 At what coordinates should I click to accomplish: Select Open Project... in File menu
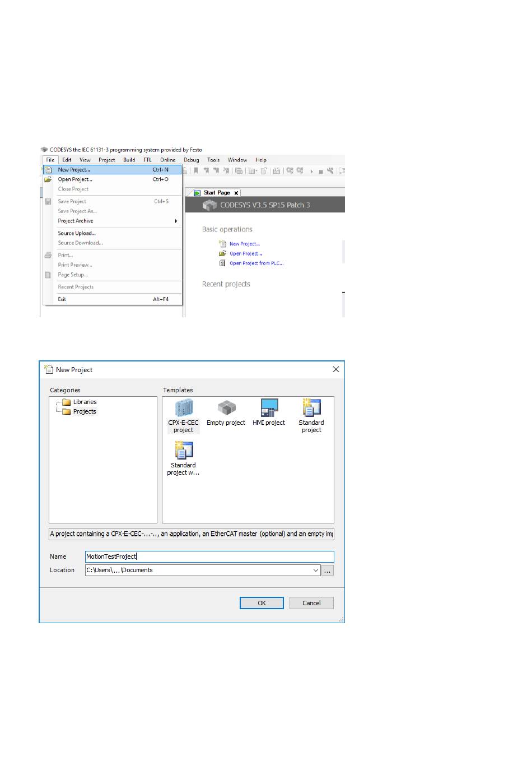75,179
